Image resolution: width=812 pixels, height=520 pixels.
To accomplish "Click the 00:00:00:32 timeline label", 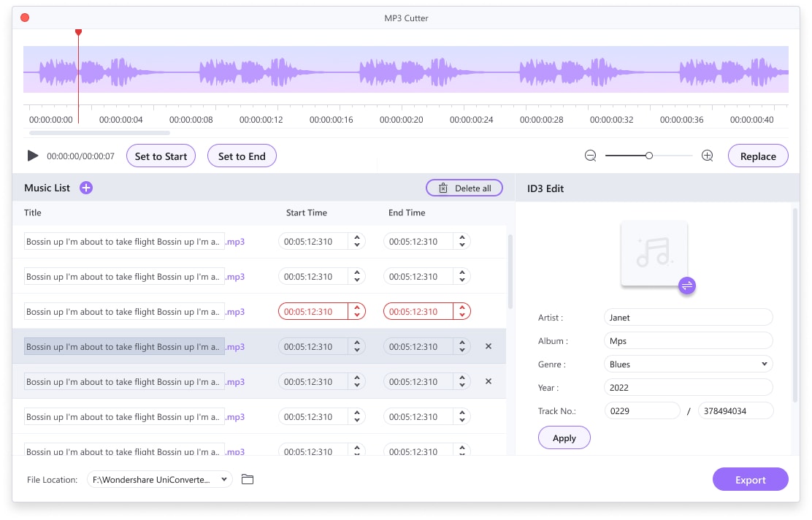I will 612,120.
